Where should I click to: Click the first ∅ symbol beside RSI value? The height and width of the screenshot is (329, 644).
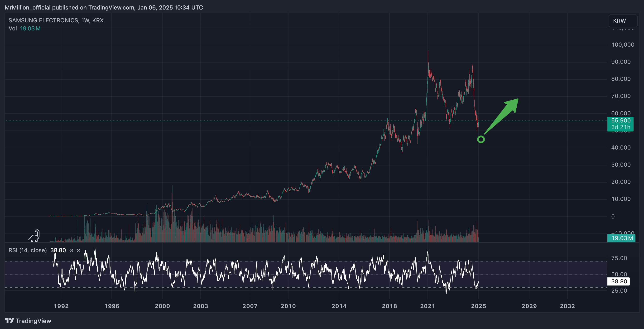(x=71, y=251)
